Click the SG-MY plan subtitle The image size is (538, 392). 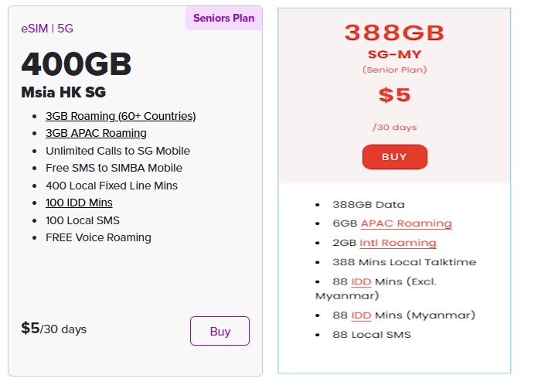coord(394,54)
